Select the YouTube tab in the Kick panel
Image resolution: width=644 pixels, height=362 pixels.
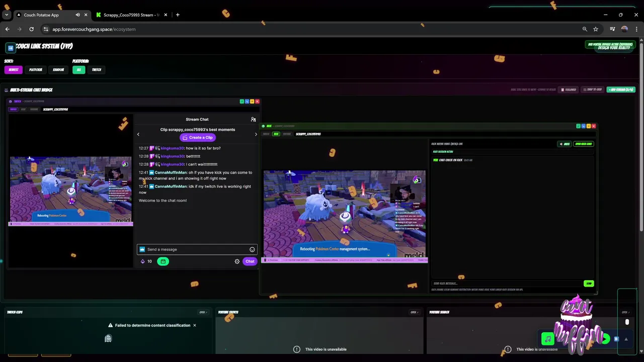[287, 134]
